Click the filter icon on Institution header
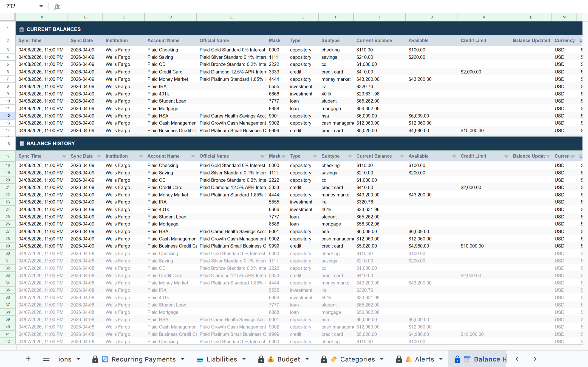 (x=141, y=156)
